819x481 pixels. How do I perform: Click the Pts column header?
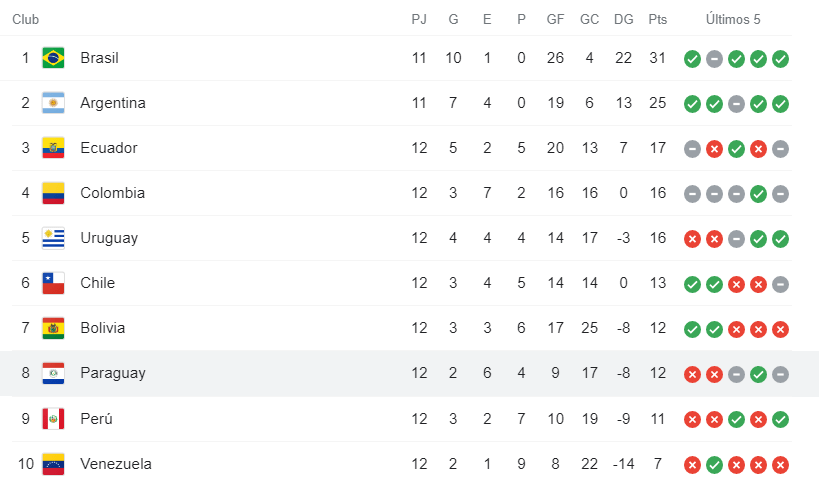click(657, 19)
